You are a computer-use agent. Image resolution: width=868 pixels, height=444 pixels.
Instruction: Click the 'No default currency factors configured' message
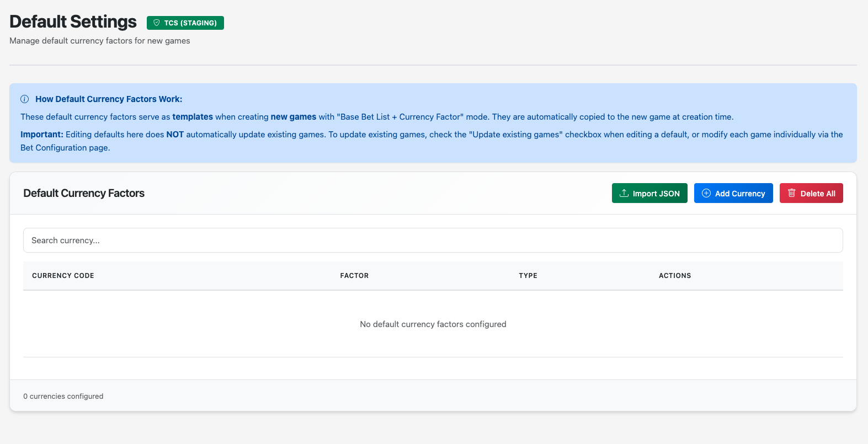click(433, 324)
